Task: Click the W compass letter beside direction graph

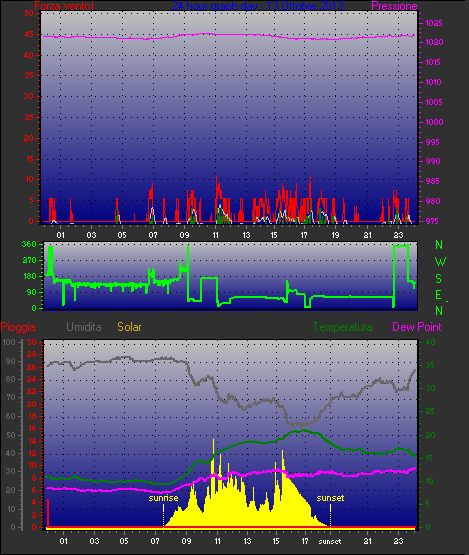Action: click(440, 262)
